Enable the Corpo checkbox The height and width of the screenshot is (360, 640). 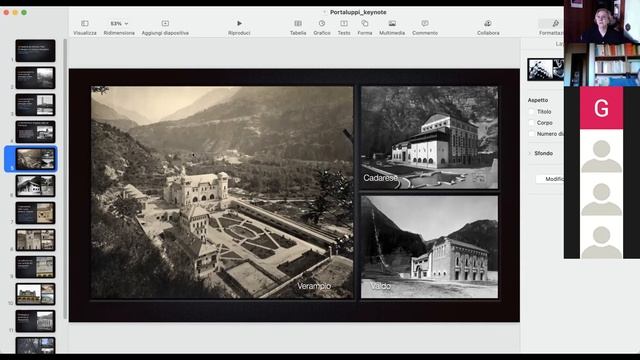[531, 122]
